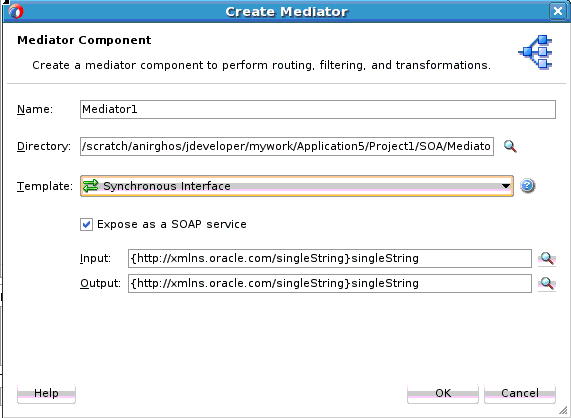The height and width of the screenshot is (418, 571).
Task: Click the OK button
Action: click(443, 393)
